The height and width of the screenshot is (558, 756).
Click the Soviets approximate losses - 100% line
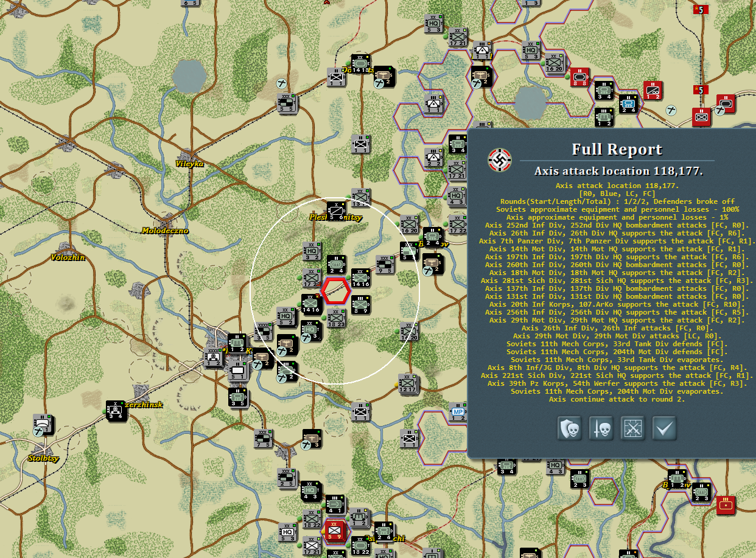(x=617, y=209)
